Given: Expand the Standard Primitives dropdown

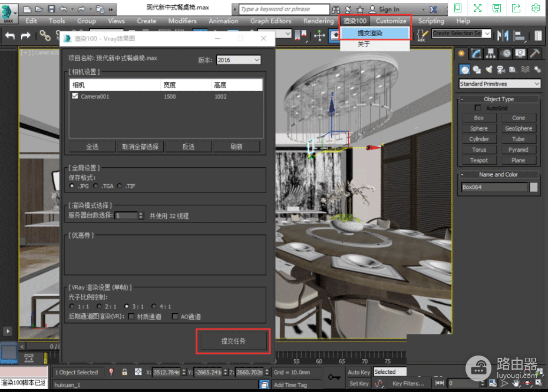Looking at the screenshot, I should pyautogui.click(x=500, y=84).
